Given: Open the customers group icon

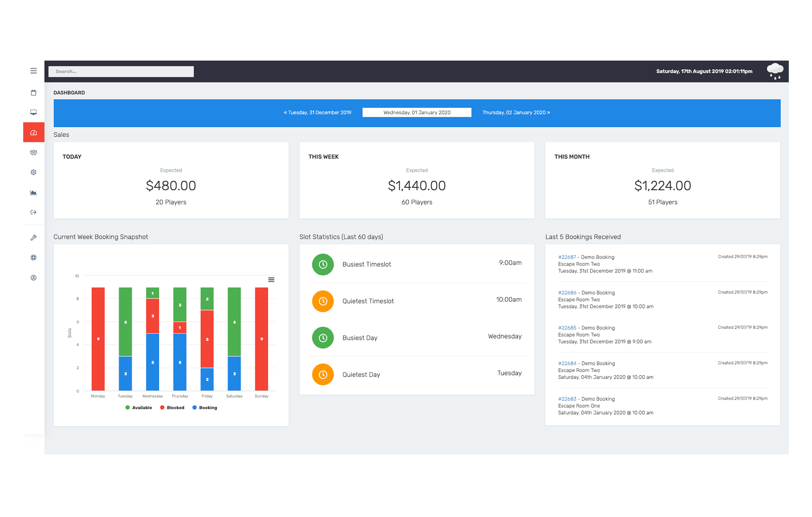Looking at the screenshot, I should (33, 153).
